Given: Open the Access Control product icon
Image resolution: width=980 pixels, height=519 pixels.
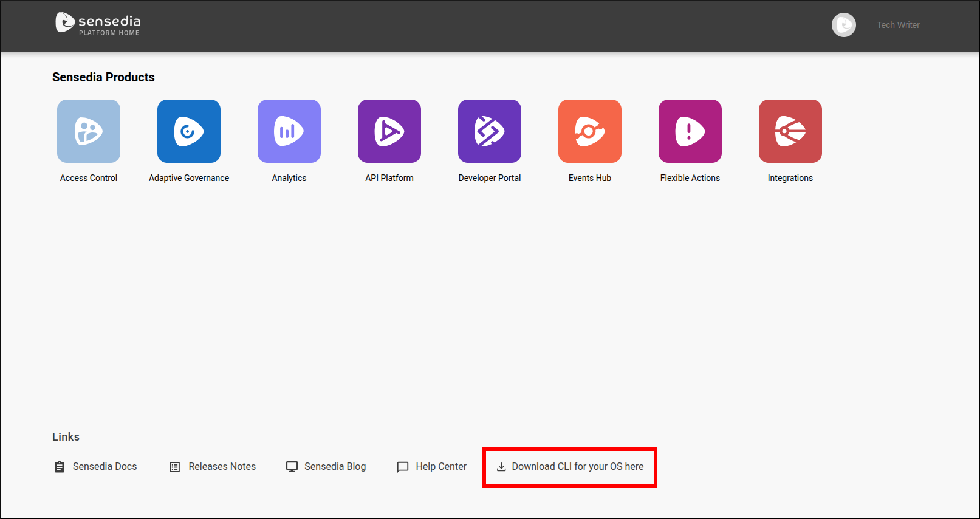Looking at the screenshot, I should point(89,131).
